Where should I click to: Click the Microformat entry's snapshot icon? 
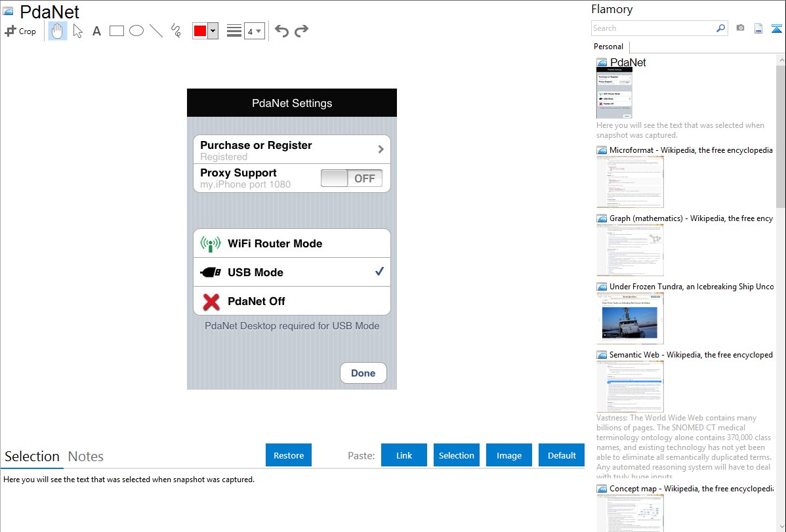click(x=602, y=150)
